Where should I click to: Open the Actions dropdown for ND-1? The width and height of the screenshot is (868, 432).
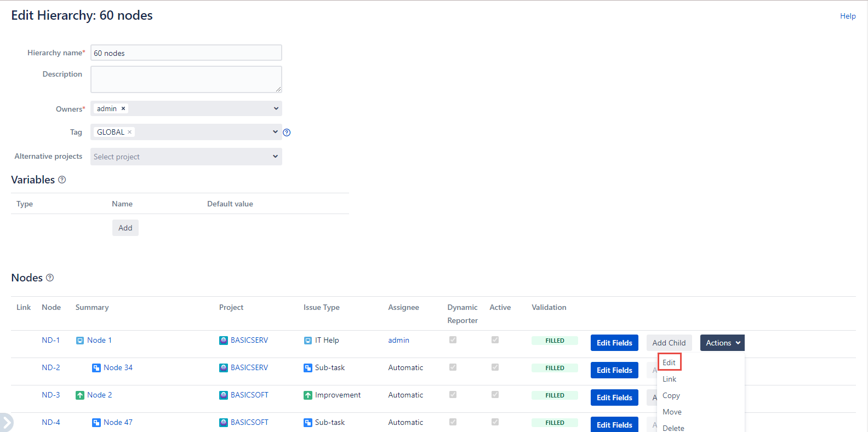coord(722,343)
